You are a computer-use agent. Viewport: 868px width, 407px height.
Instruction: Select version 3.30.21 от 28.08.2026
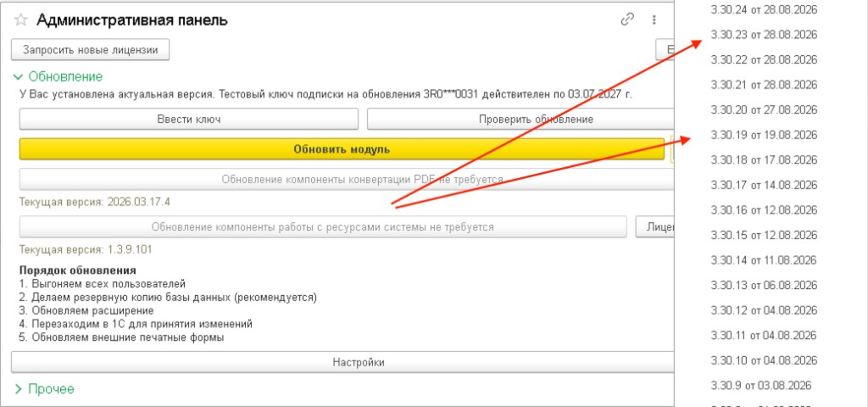coord(764,85)
